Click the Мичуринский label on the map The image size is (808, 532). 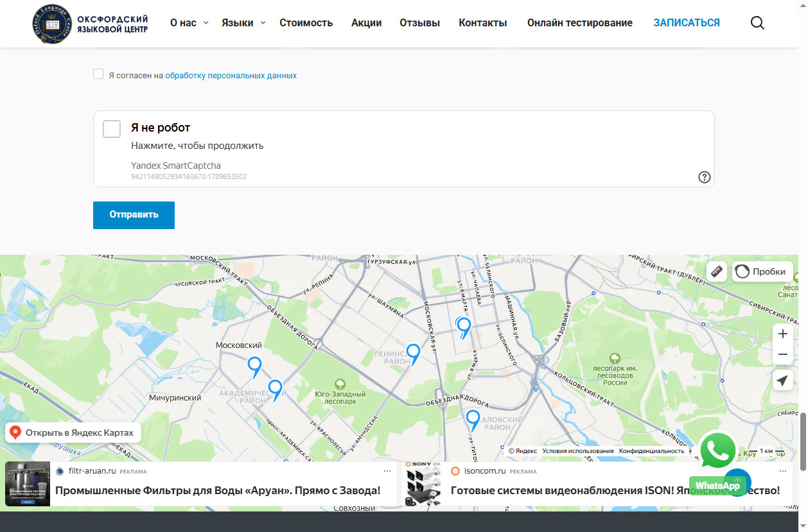point(175,398)
